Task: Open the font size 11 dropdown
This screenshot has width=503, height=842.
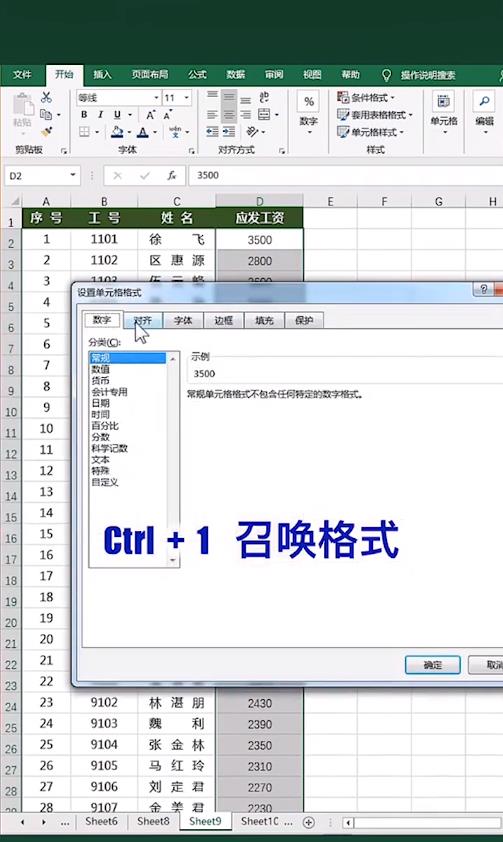Action: pyautogui.click(x=186, y=98)
